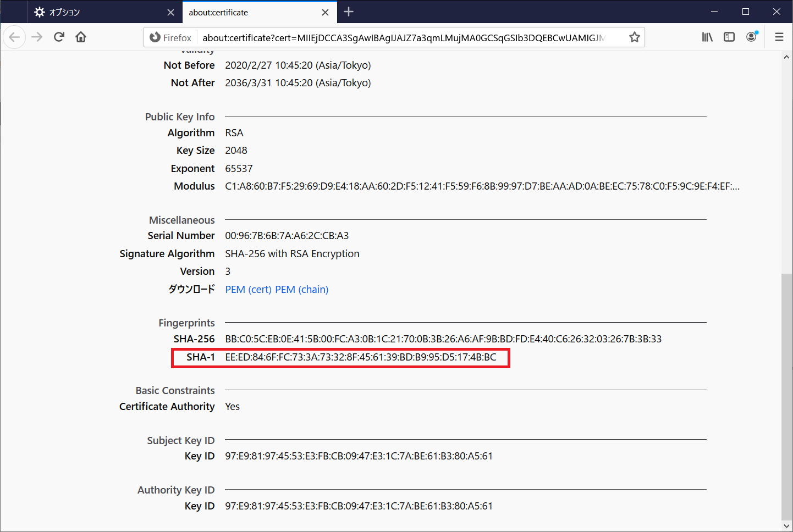Close the オプション tab
Image resolution: width=793 pixels, height=532 pixels.
click(170, 12)
